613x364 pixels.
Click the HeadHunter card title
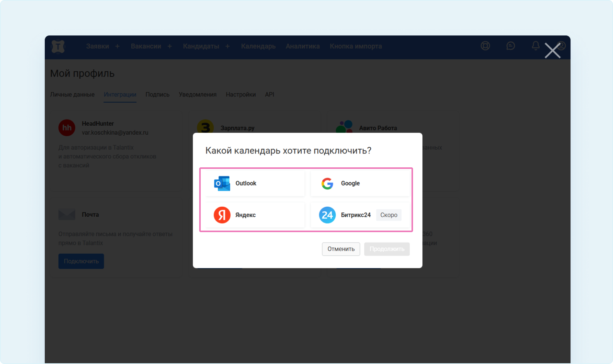click(x=98, y=124)
